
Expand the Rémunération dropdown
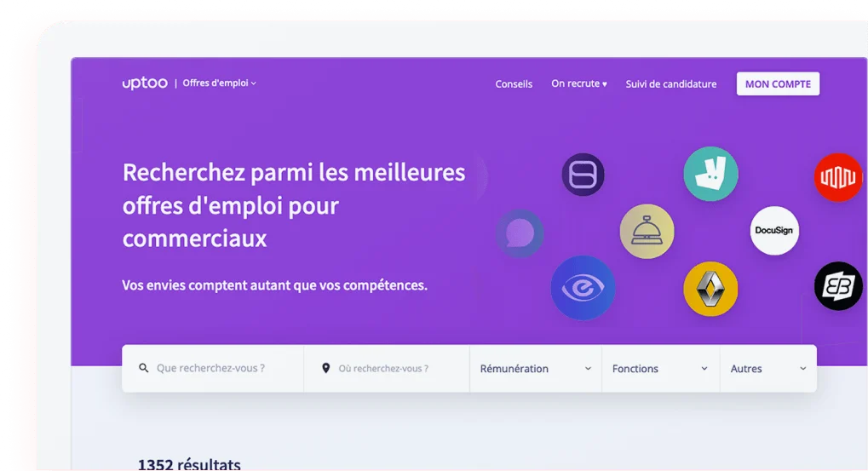(535, 369)
